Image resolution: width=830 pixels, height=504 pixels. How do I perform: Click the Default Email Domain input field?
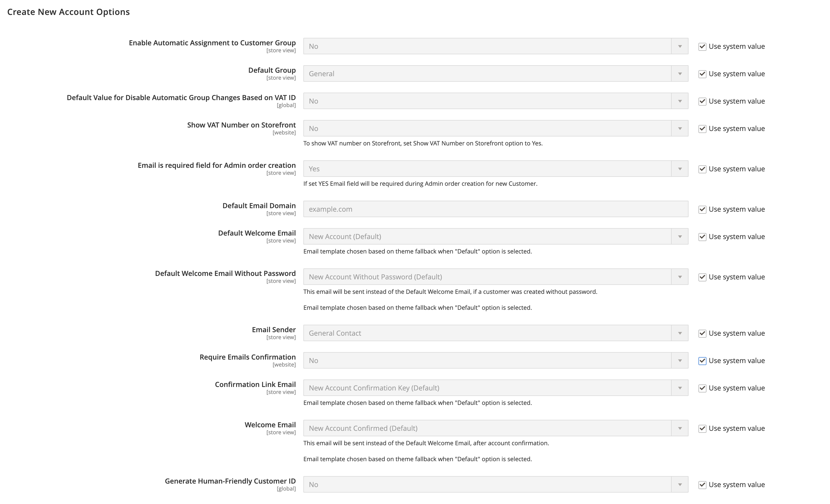pos(495,209)
